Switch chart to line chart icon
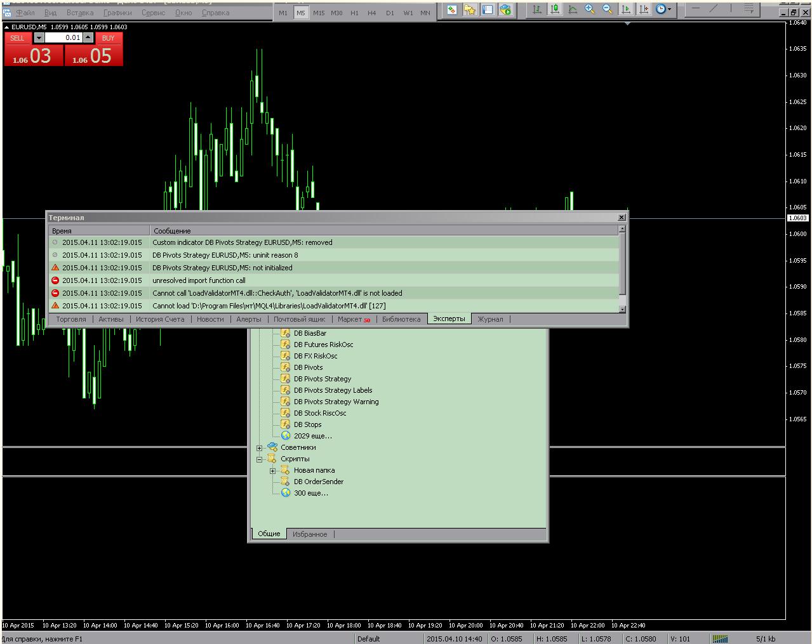This screenshot has height=644, width=812. coord(573,9)
